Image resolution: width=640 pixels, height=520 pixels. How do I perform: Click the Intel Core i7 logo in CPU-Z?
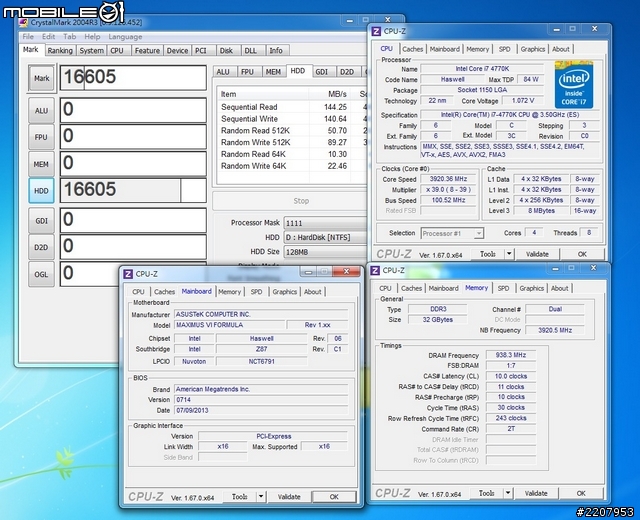pyautogui.click(x=573, y=85)
